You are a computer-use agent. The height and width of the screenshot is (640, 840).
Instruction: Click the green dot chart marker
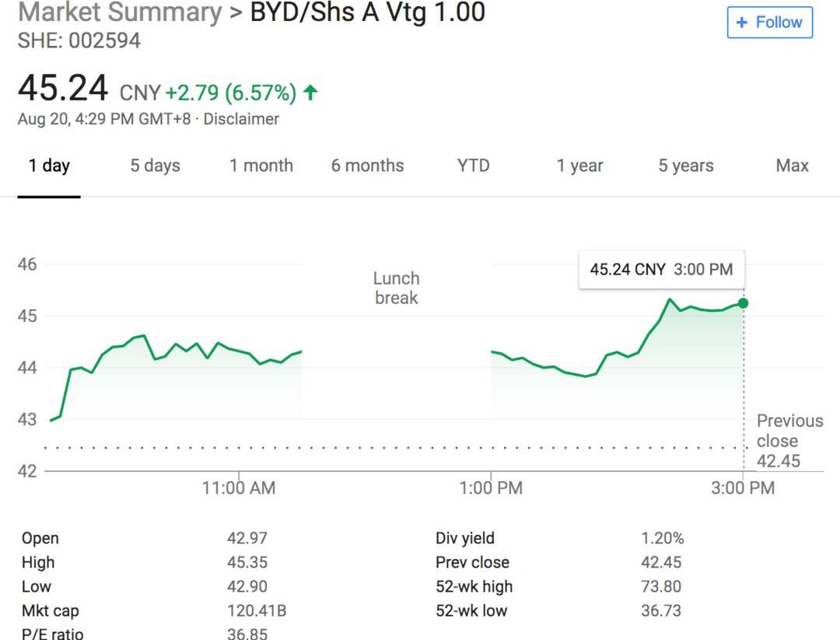(744, 303)
